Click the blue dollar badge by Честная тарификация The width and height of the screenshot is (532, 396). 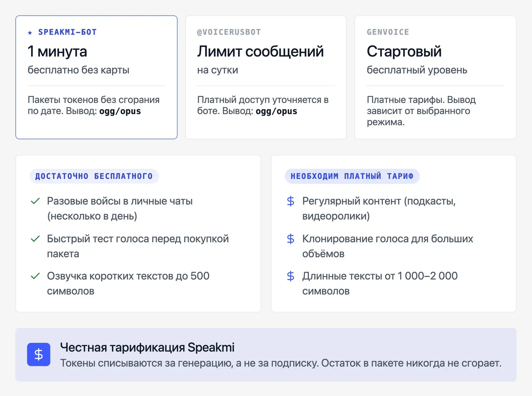click(39, 355)
